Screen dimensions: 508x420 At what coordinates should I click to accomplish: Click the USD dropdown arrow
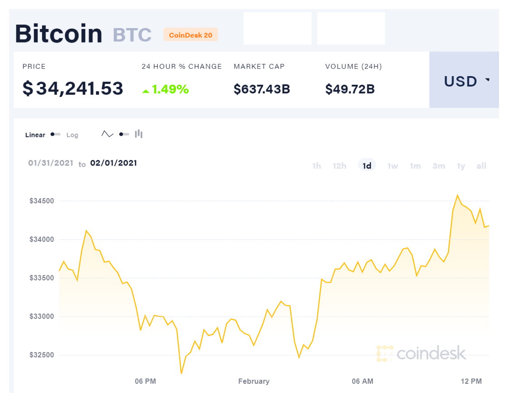coord(487,79)
